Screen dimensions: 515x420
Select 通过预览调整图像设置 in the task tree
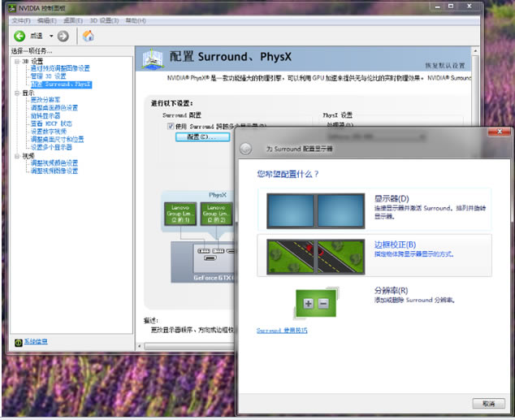click(x=60, y=68)
